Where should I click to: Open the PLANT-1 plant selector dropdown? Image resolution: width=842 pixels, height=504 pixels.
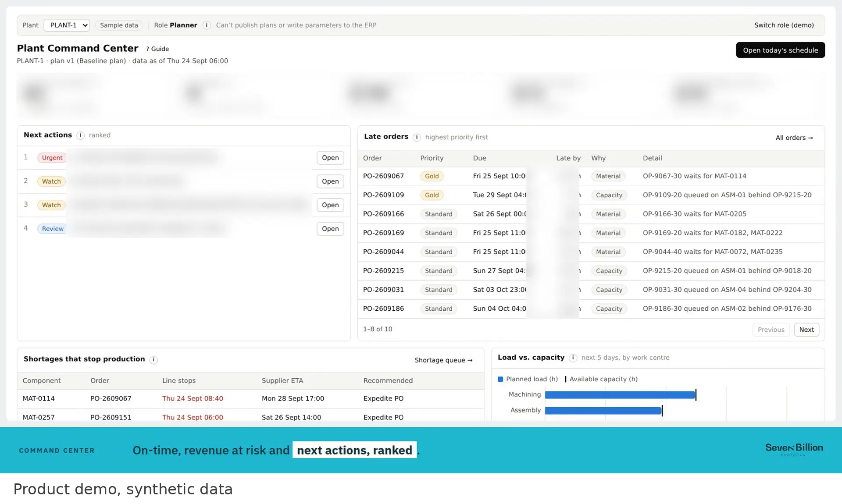tap(67, 25)
